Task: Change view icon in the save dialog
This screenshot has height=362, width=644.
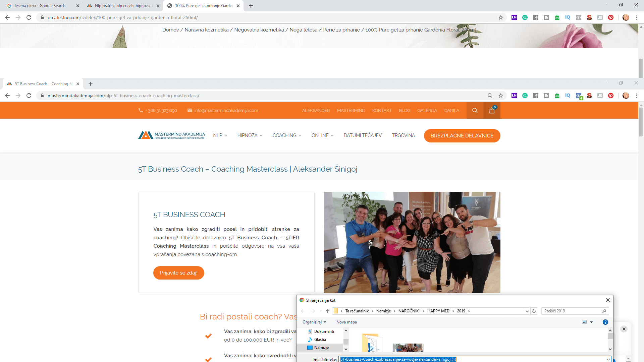Action: click(584, 322)
